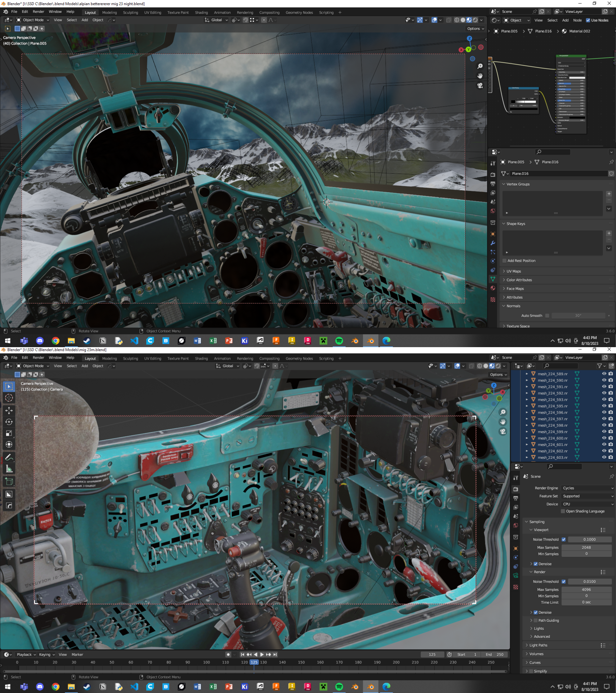Image resolution: width=616 pixels, height=693 pixels.
Task: Select the Cursor tool in left toolbar
Action: tap(9, 398)
